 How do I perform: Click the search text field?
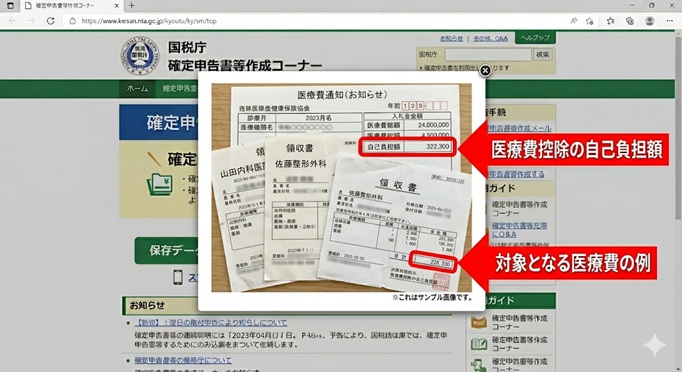[488, 54]
